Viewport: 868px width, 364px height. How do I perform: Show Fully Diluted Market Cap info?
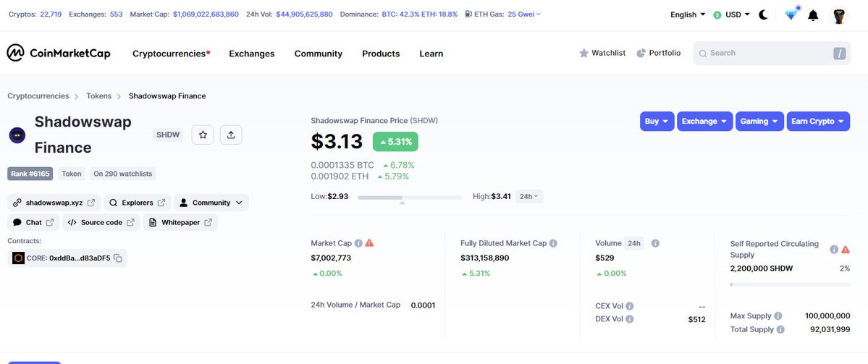pos(553,243)
